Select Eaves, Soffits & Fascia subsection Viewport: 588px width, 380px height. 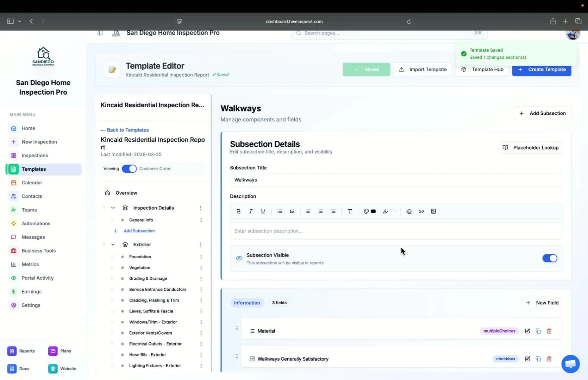pos(151,311)
